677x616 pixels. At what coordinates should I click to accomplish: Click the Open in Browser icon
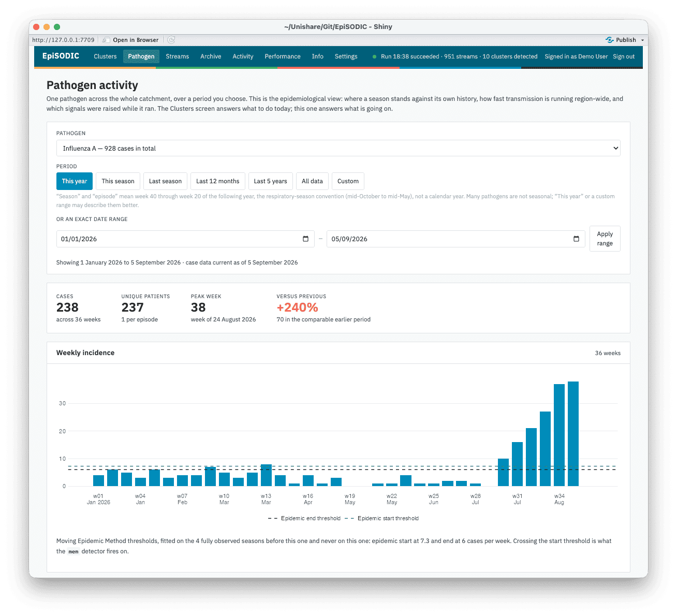click(106, 40)
